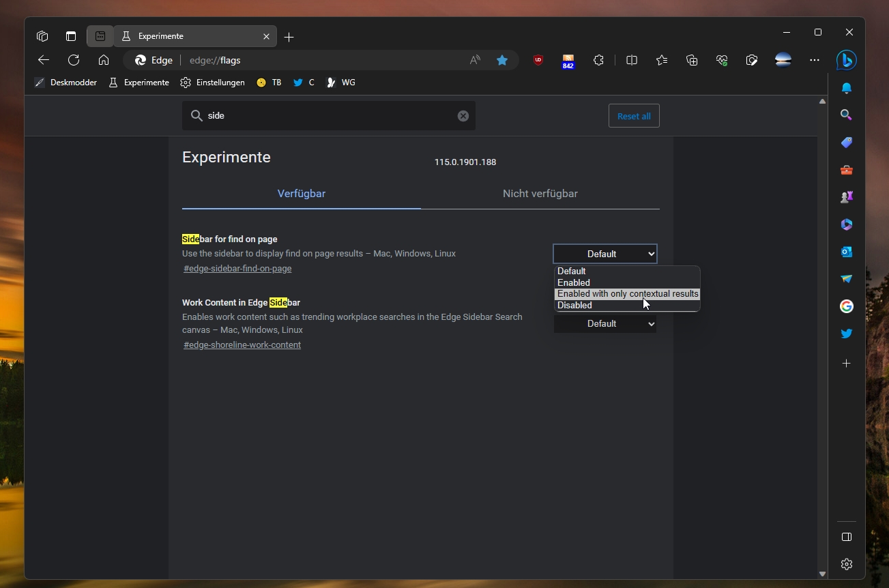Click the sidebar notification bell icon
Image resolution: width=889 pixels, height=588 pixels.
[x=846, y=88]
